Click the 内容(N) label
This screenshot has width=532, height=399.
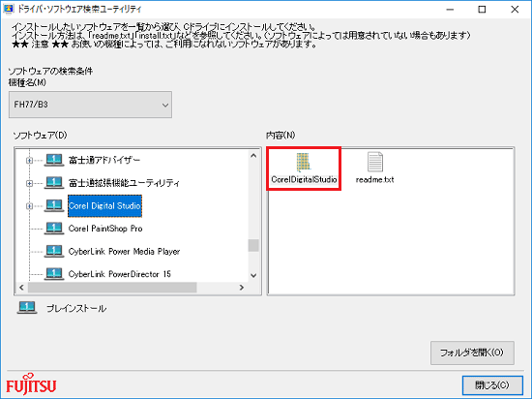(x=281, y=136)
